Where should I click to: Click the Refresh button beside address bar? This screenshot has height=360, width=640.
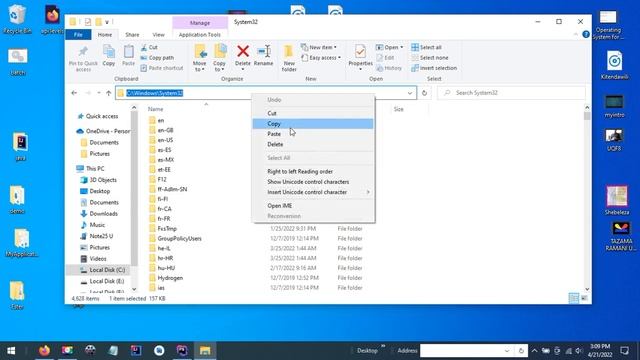point(424,93)
